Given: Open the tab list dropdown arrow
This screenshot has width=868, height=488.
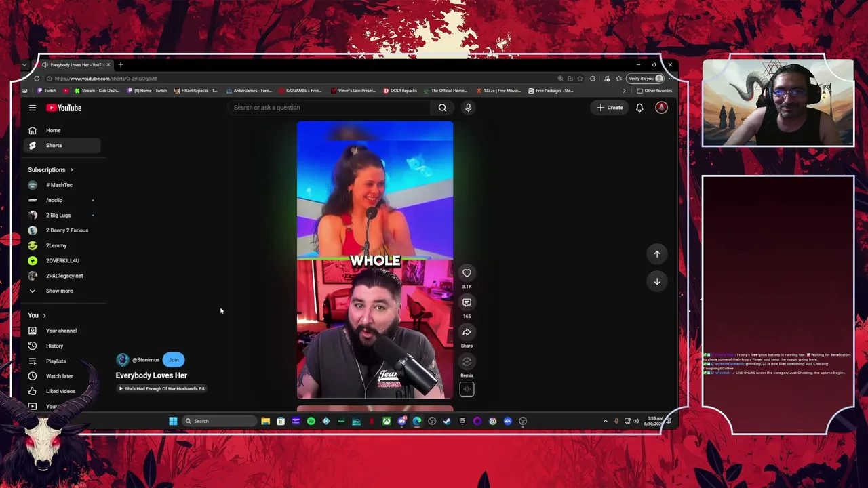Looking at the screenshot, I should pyautogui.click(x=24, y=65).
